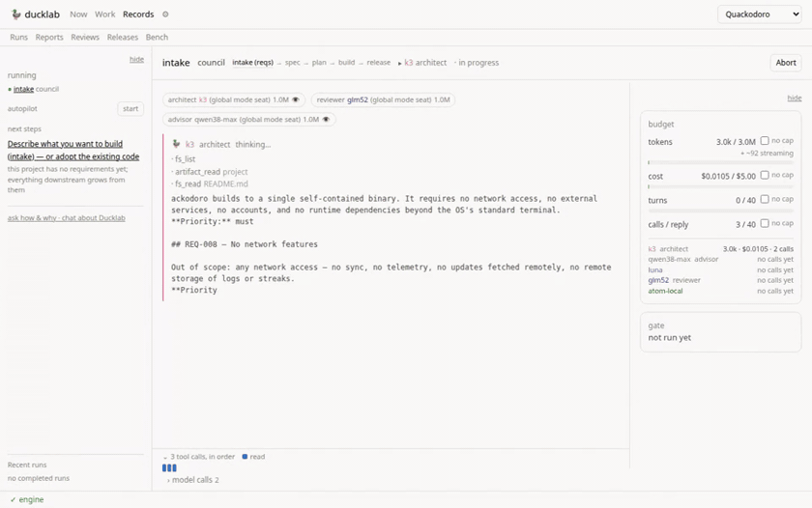Click the atom-local usage row
The width and height of the screenshot is (812, 508).
[720, 292]
